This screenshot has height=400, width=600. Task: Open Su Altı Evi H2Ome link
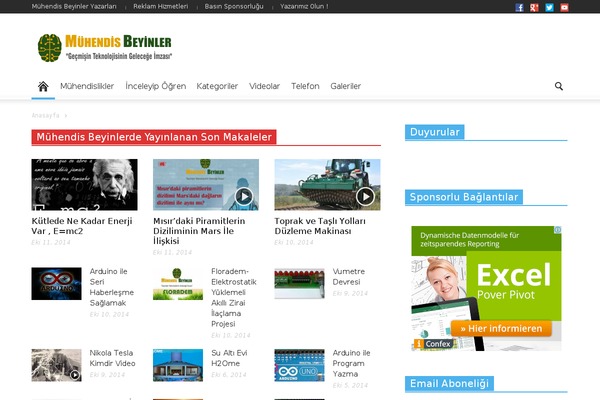click(229, 358)
